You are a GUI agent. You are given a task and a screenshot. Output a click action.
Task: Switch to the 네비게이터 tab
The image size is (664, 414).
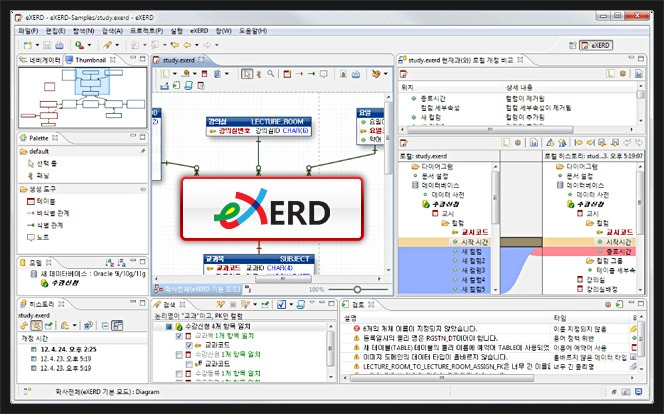click(41, 60)
